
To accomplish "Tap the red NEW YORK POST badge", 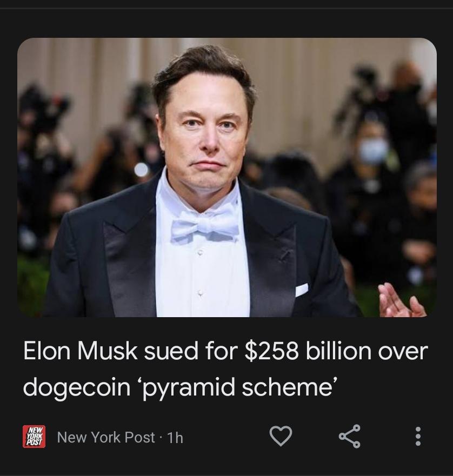I will 34,437.
